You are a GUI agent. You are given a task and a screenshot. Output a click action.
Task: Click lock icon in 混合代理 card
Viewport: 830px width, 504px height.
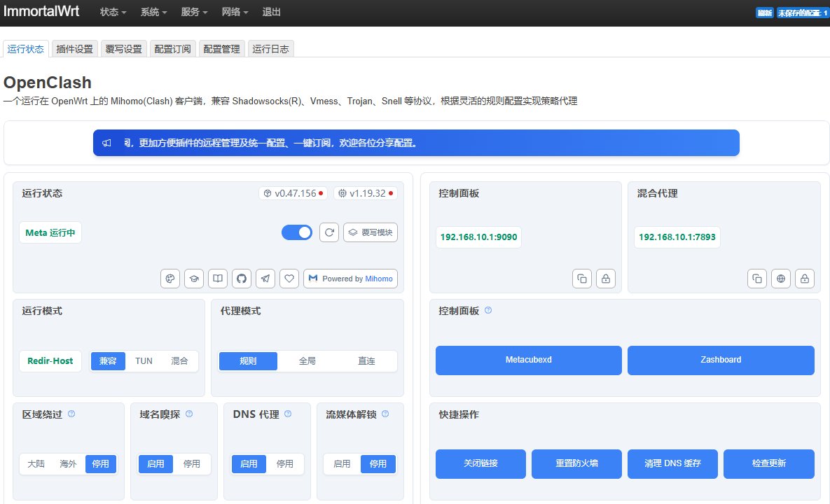(x=805, y=279)
